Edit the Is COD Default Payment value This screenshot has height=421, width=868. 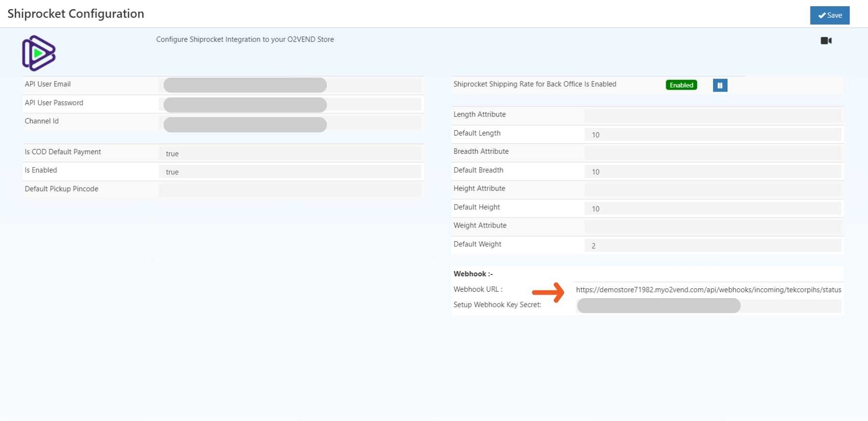(x=290, y=153)
